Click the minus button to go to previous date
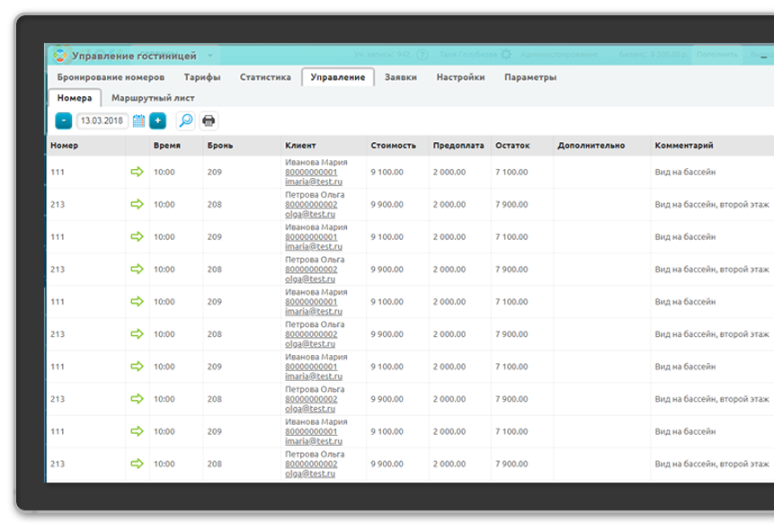This screenshot has height=532, width=774. click(64, 120)
